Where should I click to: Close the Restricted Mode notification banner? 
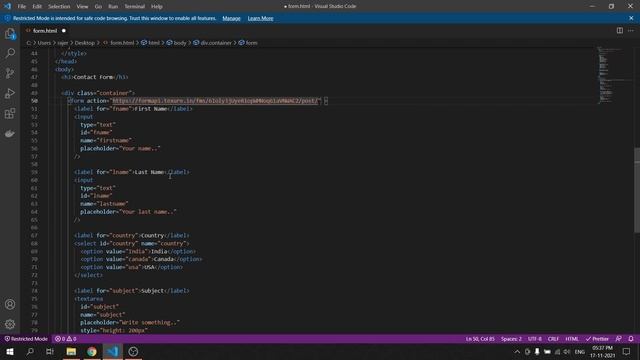click(631, 18)
